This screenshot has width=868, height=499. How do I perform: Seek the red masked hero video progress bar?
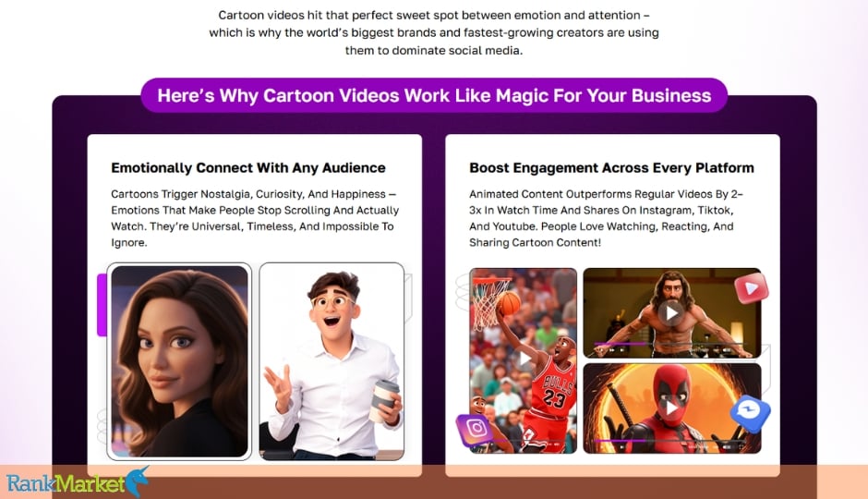coord(671,440)
